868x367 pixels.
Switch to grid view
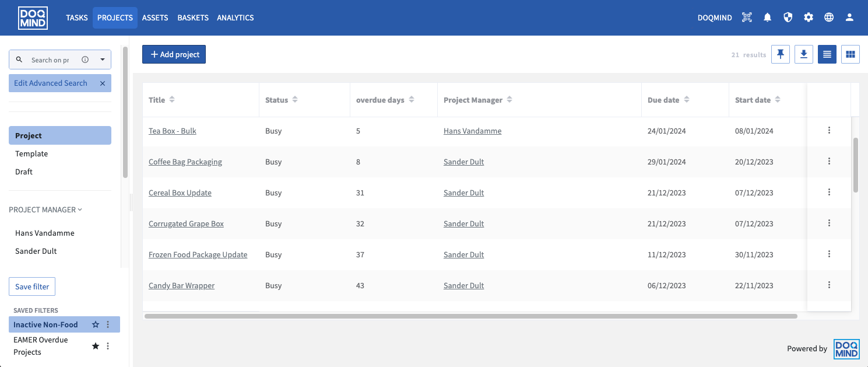(850, 54)
